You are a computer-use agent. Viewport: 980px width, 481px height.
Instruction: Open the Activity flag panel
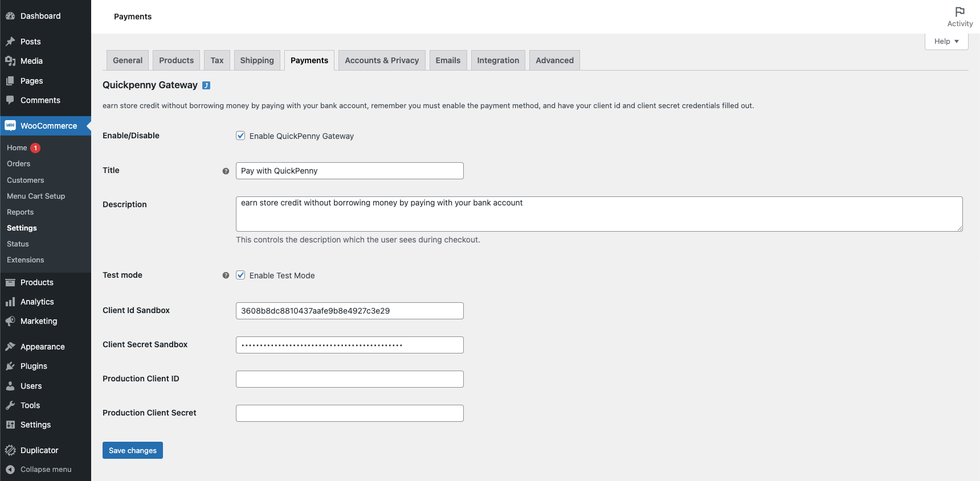tap(960, 17)
